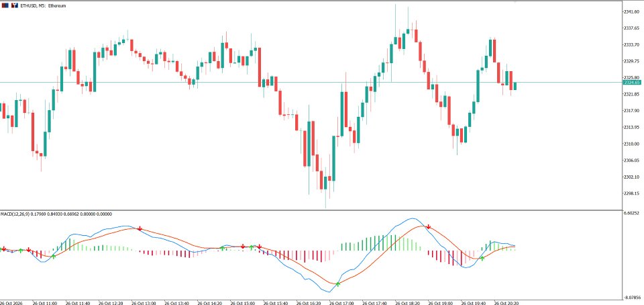Viewport: 644px width, 305px height.
Task: Click the 2329.75 price scale label
Action: [x=631, y=61]
